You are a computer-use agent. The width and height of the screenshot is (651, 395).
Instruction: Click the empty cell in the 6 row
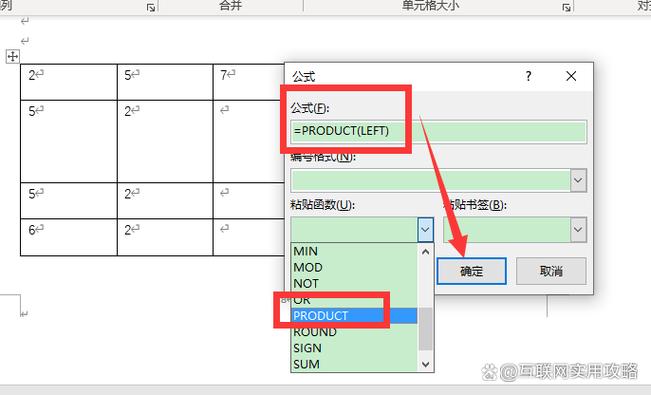click(x=249, y=237)
